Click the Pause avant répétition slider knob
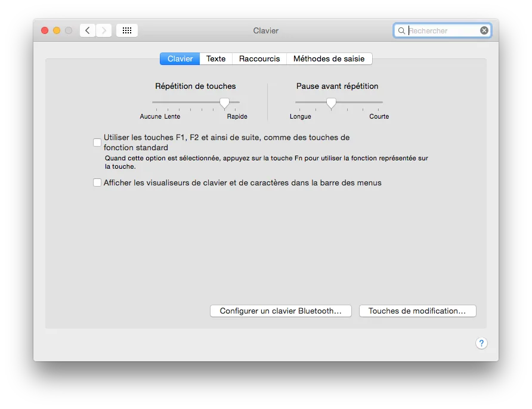532x409 pixels. (x=331, y=103)
